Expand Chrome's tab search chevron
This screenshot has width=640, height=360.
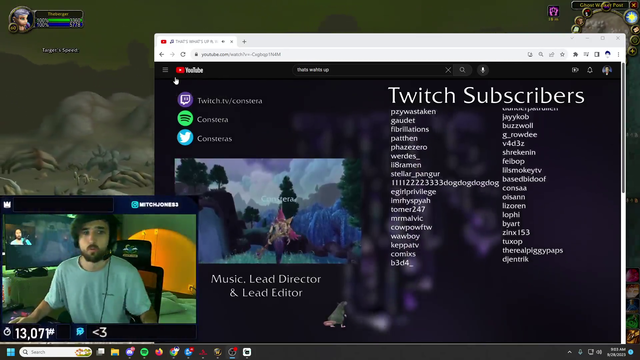coord(572,38)
